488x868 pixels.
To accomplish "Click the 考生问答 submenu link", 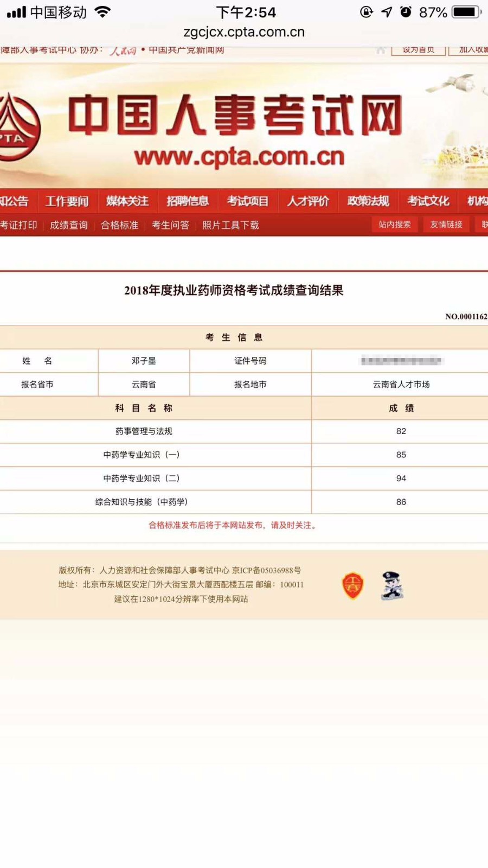I will (x=170, y=225).
